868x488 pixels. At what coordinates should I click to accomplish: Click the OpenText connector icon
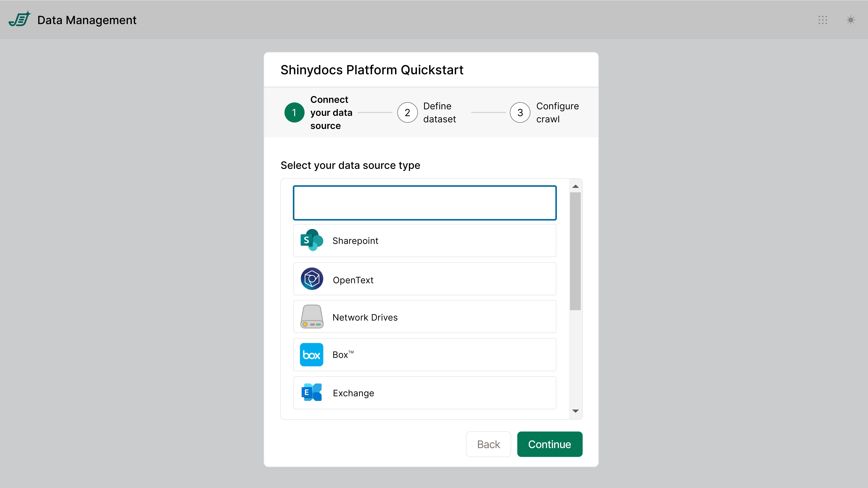pyautogui.click(x=312, y=279)
